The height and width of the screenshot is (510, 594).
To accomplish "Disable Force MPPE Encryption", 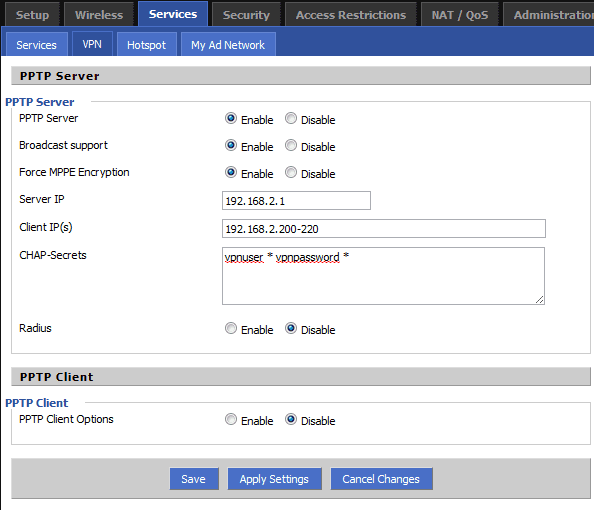I will 291,172.
